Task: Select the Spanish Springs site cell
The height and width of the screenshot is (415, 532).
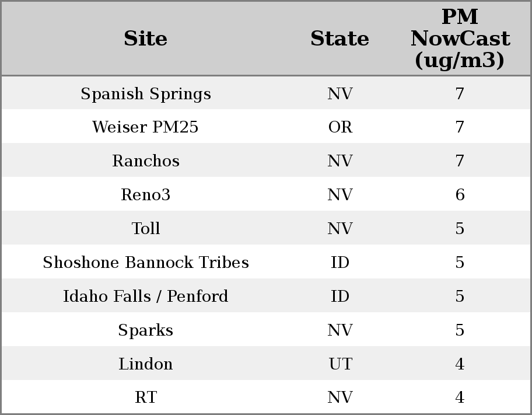Action: 146,94
